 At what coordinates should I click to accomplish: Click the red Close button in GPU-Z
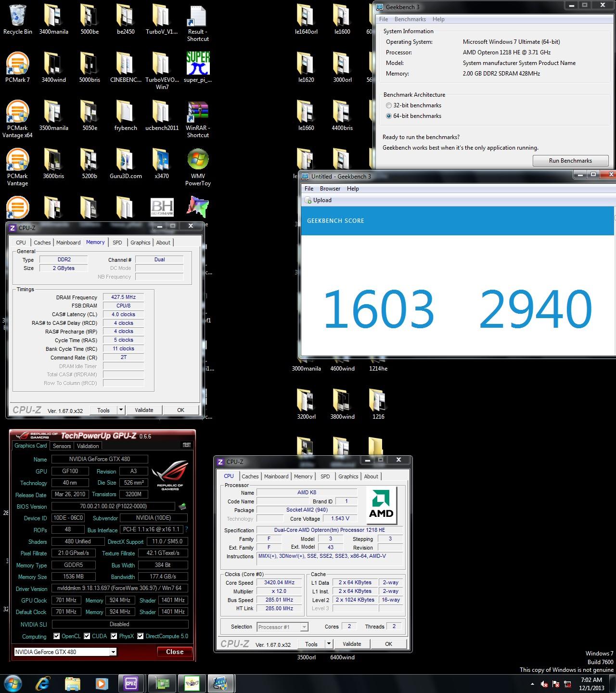point(175,652)
